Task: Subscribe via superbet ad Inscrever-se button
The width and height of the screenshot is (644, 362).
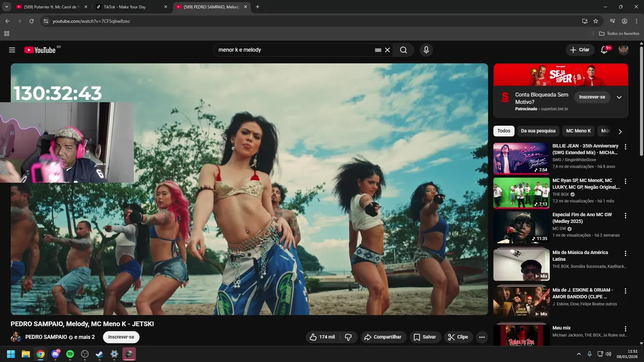Action: [592, 97]
